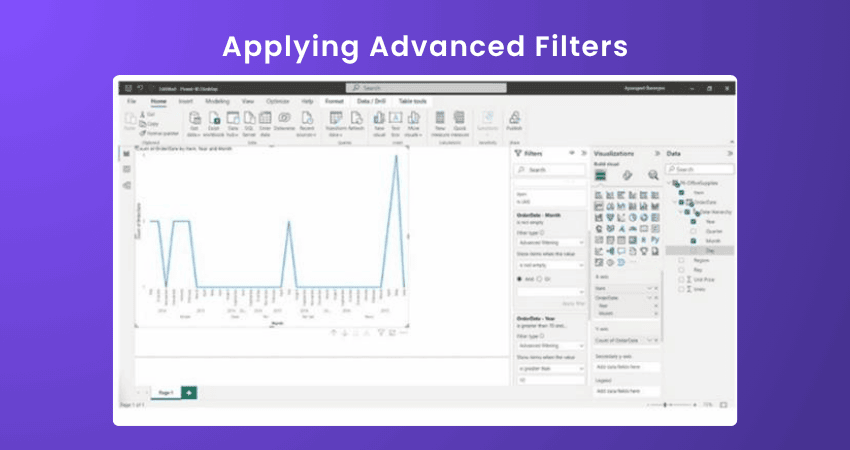
Task: Open the Table tools ribbon tab
Action: coord(413,101)
